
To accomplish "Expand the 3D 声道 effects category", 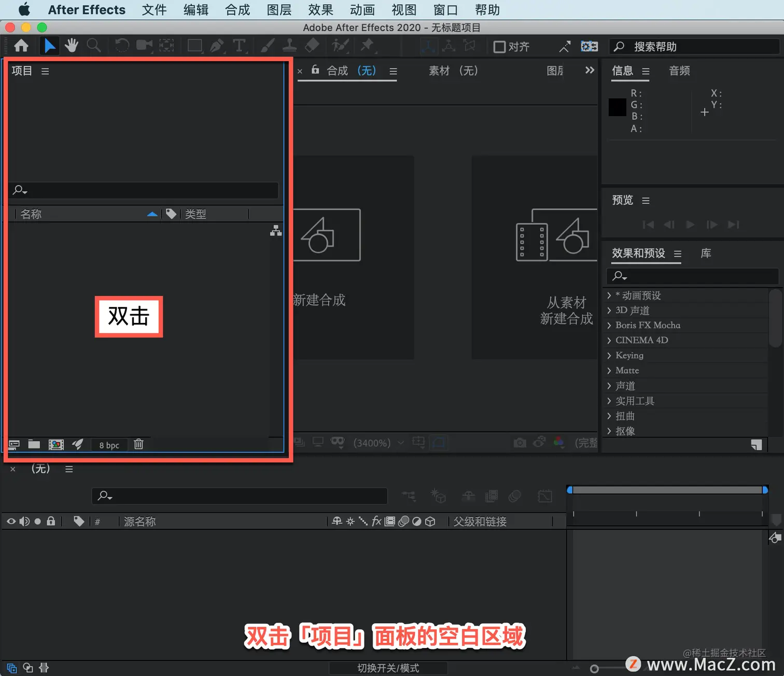I will coord(609,311).
